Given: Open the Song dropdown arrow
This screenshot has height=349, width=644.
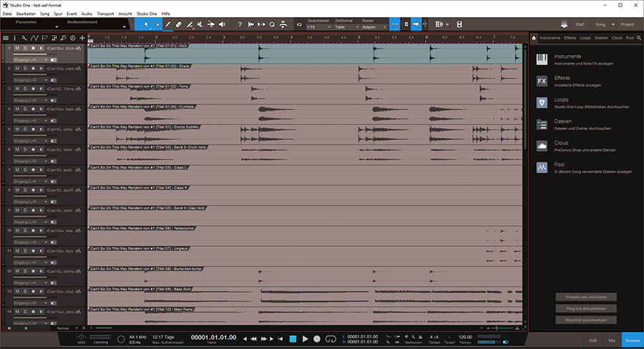Looking at the screenshot, I should pyautogui.click(x=613, y=24).
